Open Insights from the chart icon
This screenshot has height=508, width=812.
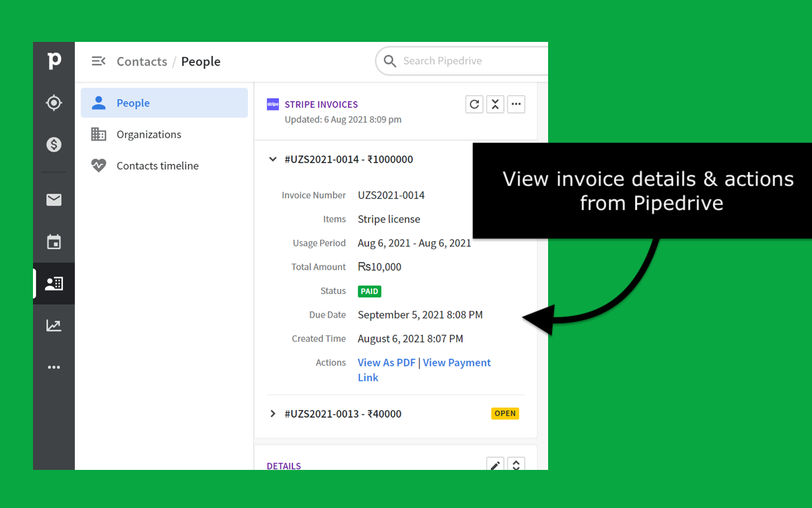[54, 326]
